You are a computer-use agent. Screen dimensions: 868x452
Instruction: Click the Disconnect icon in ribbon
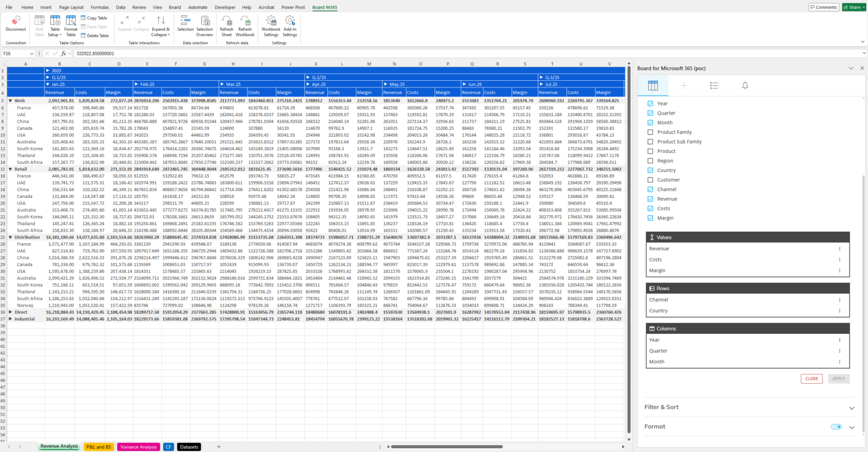(16, 24)
